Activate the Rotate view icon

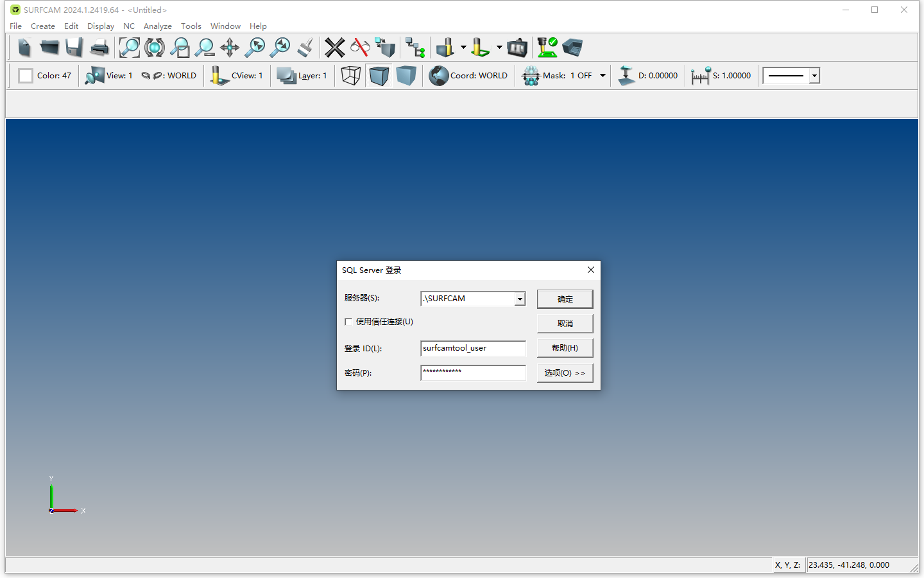point(155,48)
